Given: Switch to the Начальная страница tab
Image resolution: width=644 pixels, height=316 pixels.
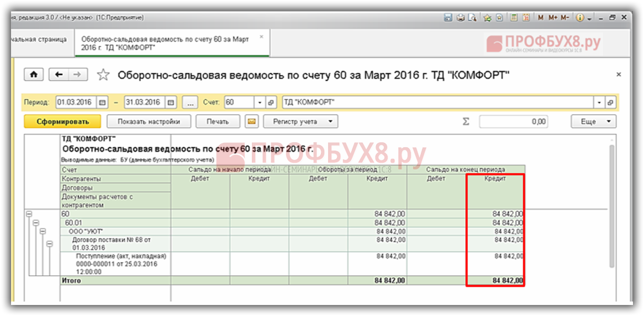Looking at the screenshot, I should pos(39,40).
